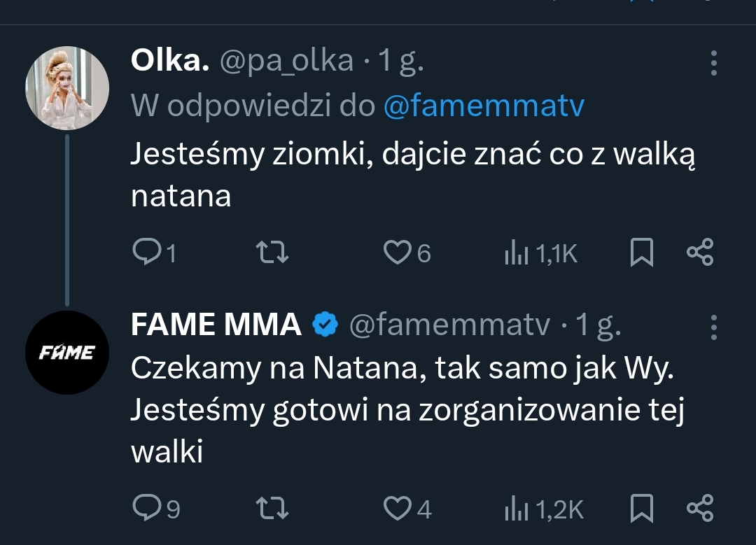Click the FAME MMA verified badge
The image size is (756, 545).
325,325
